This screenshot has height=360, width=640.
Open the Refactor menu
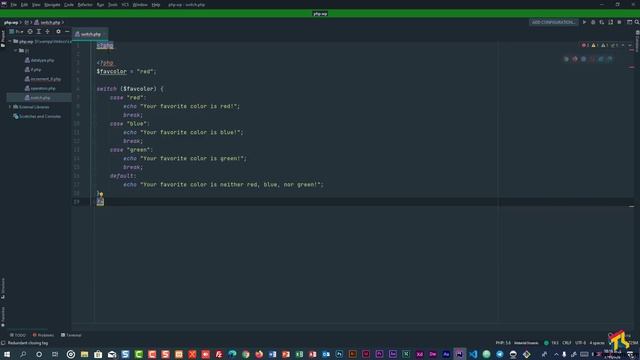click(85, 5)
